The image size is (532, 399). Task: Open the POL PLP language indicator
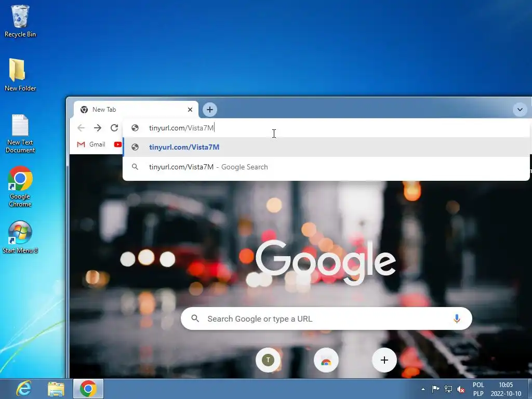(478, 389)
